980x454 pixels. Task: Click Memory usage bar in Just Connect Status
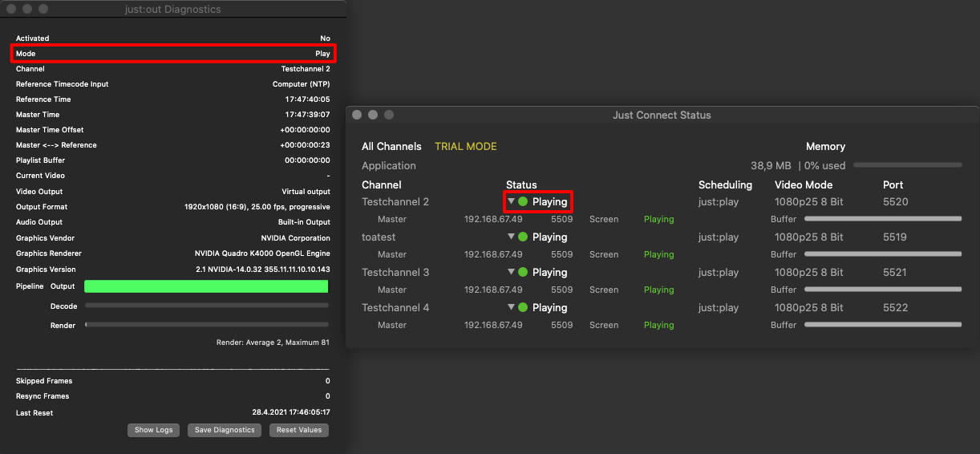click(907, 165)
